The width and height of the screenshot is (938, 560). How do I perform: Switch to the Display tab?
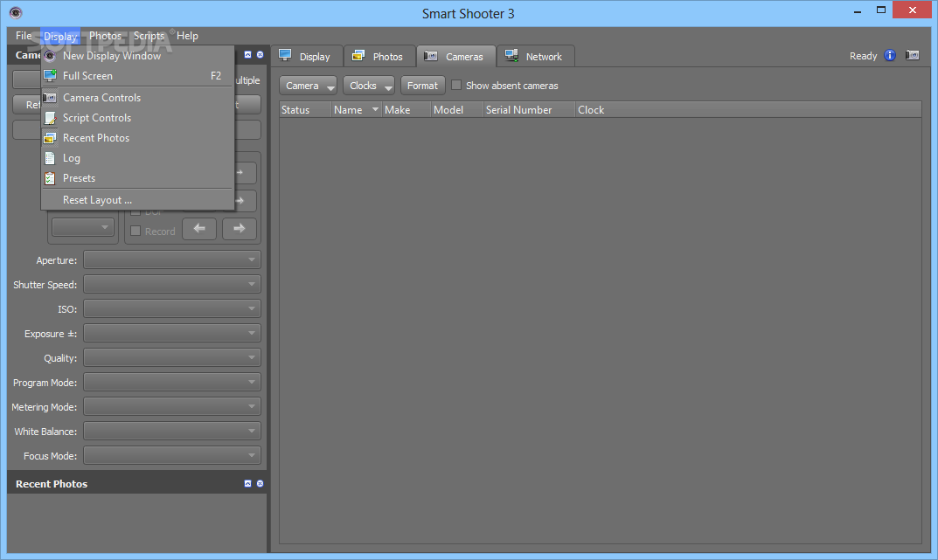pyautogui.click(x=307, y=56)
